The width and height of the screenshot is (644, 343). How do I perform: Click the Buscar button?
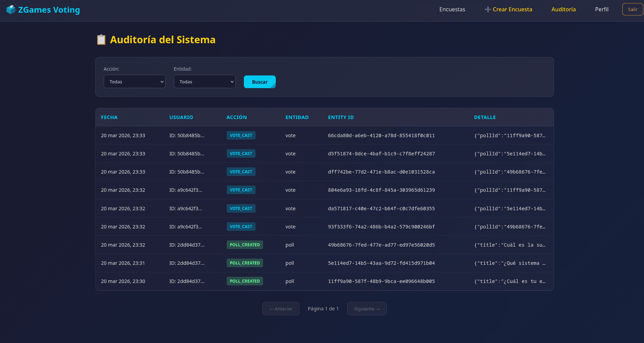click(x=260, y=82)
